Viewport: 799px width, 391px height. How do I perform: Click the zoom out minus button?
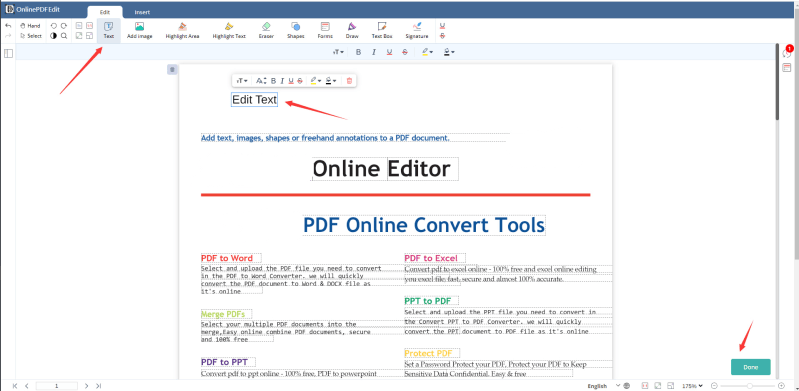click(x=714, y=386)
